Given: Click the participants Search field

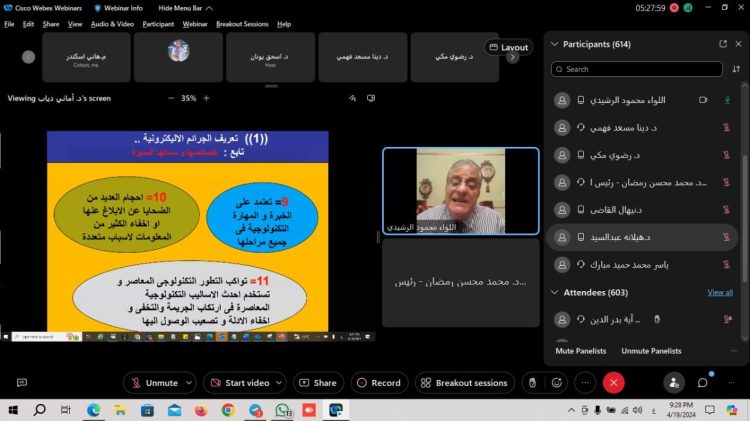Looking at the screenshot, I should pos(637,69).
